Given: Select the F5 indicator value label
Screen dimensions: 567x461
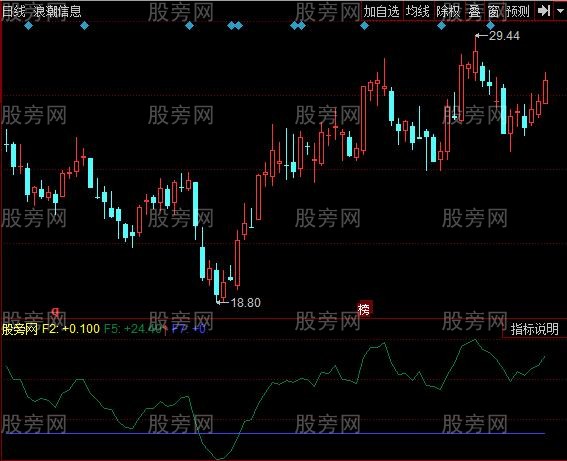Looking at the screenshot, I should pos(133,329).
